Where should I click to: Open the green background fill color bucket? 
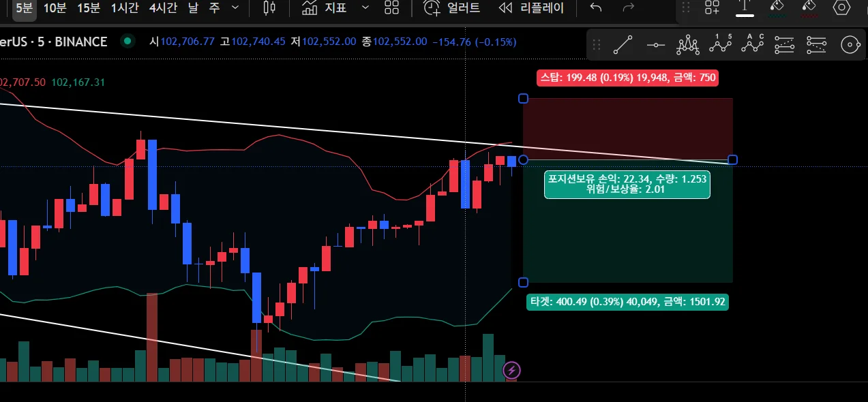click(x=777, y=7)
